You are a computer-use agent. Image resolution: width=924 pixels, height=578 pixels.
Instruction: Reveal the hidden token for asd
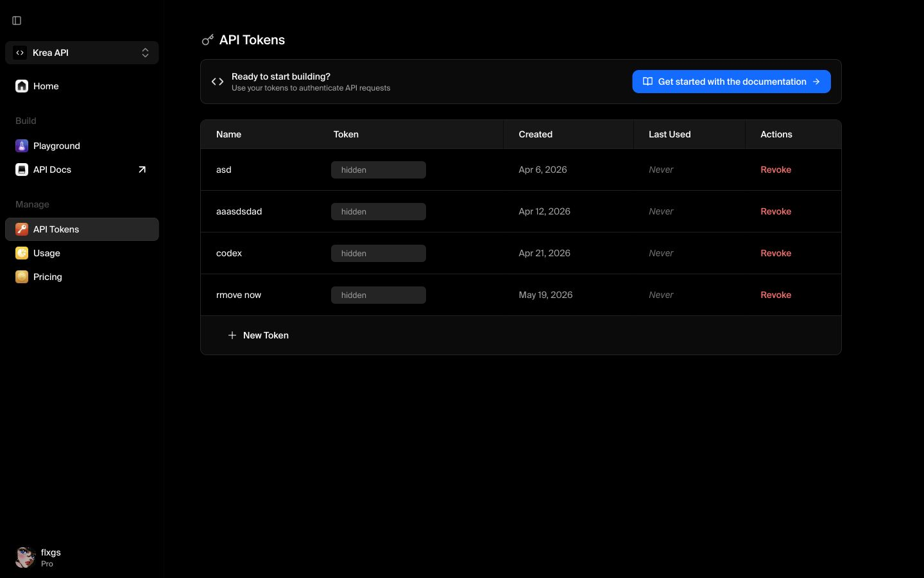click(379, 170)
